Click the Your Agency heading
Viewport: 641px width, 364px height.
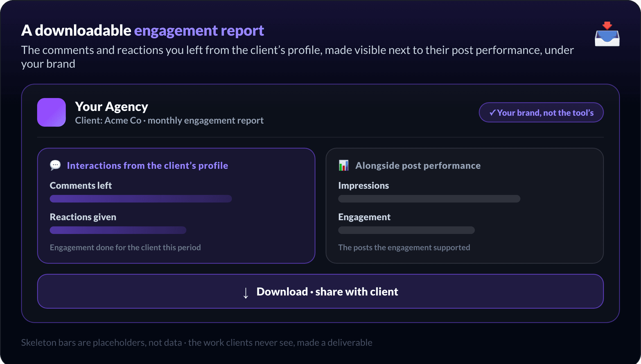tap(112, 107)
